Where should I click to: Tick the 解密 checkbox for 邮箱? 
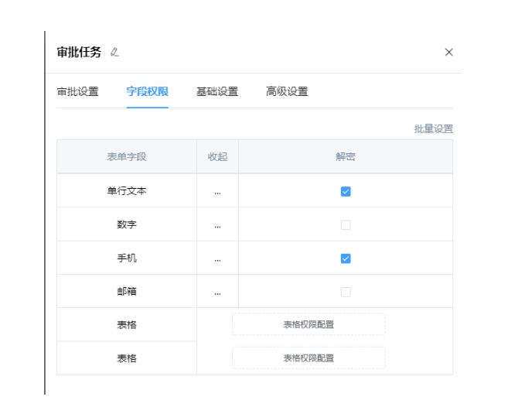[x=346, y=293]
